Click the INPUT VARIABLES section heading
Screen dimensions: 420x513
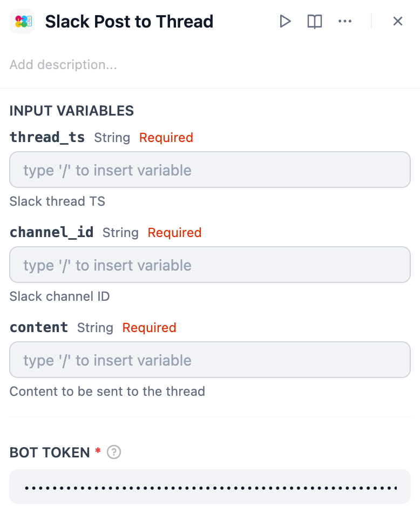[72, 111]
